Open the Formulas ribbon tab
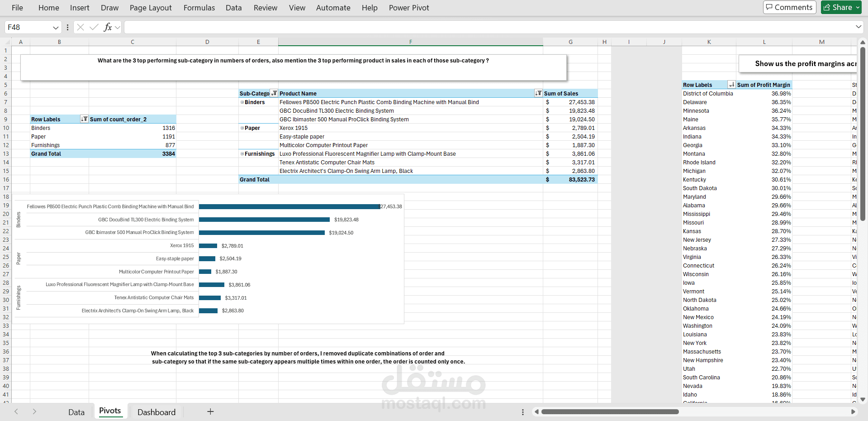 click(199, 8)
